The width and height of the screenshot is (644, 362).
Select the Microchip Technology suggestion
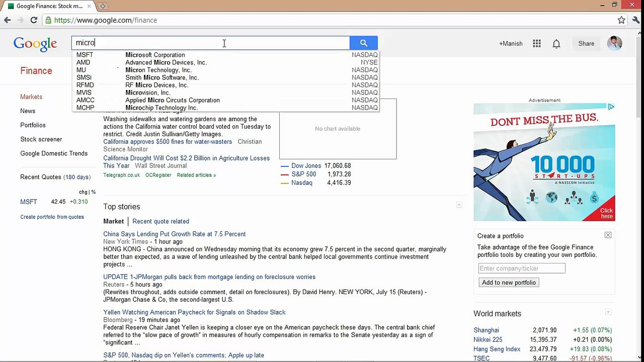point(225,108)
